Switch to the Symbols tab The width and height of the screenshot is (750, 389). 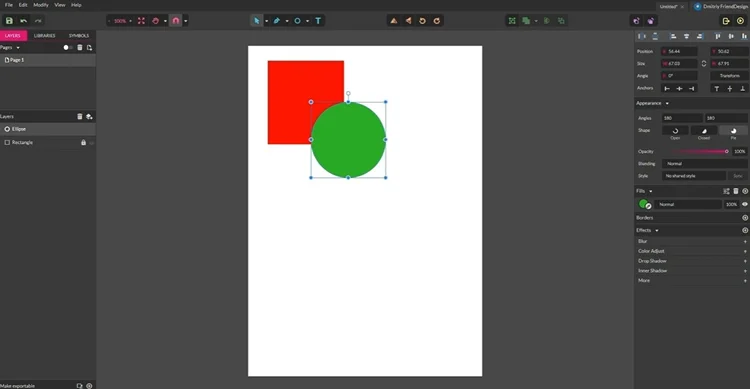(x=79, y=35)
